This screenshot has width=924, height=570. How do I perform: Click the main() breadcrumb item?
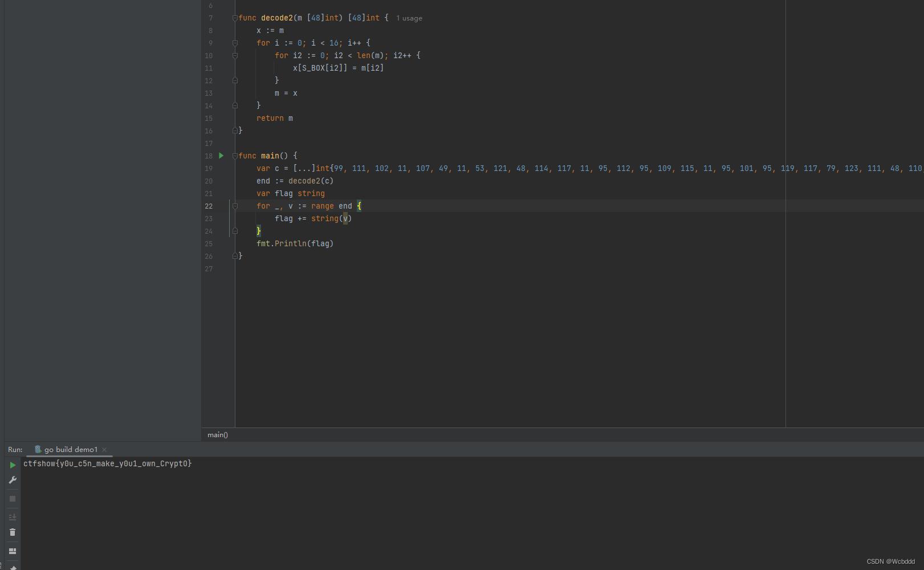point(218,435)
